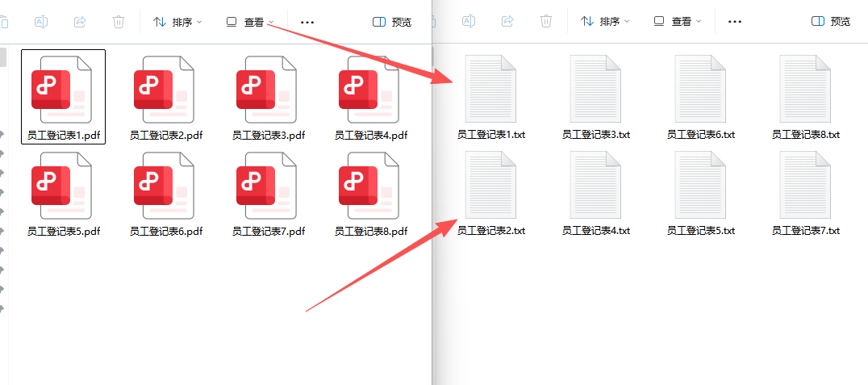The height and width of the screenshot is (385, 868).
Task: Select 员工登记表6.pdf file icon
Action: 164,186
